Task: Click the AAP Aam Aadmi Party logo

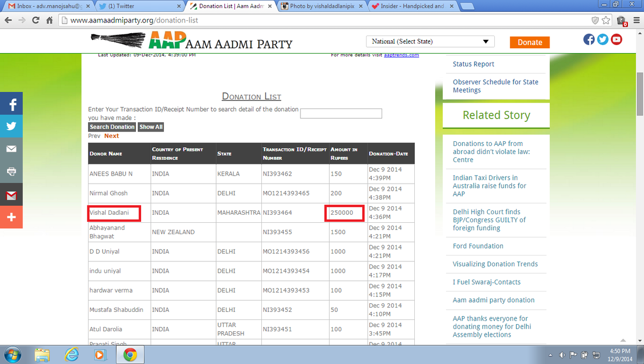Action: tap(192, 41)
